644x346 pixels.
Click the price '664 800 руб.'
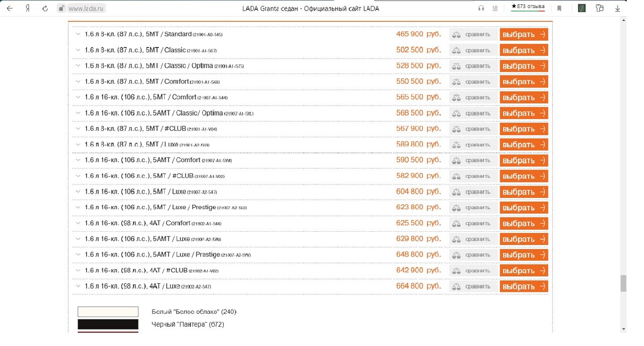419,286
